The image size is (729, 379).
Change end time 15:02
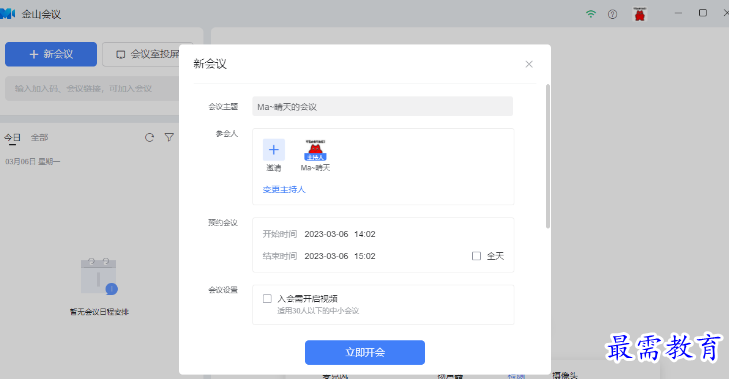(364, 256)
